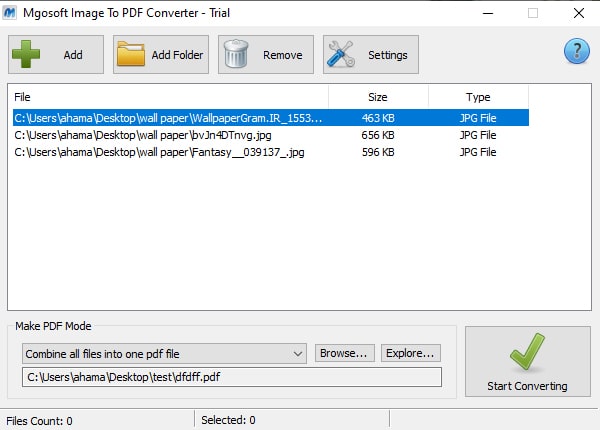Viewport: 600px width, 430px height.
Task: Sort the list by File column header
Action: (x=168, y=97)
